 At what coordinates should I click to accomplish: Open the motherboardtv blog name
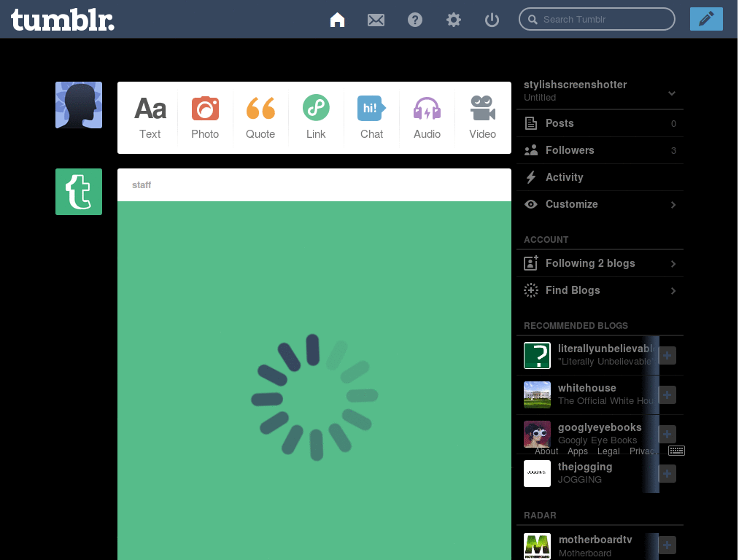(595, 540)
